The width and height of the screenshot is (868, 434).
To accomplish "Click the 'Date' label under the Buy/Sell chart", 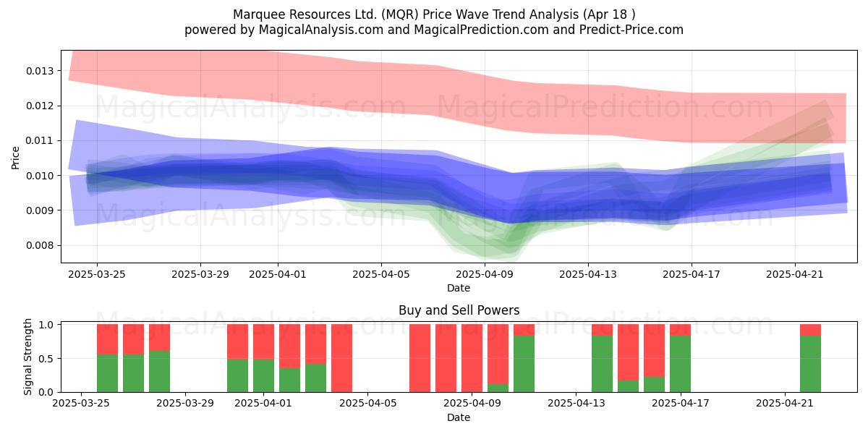I will point(459,417).
